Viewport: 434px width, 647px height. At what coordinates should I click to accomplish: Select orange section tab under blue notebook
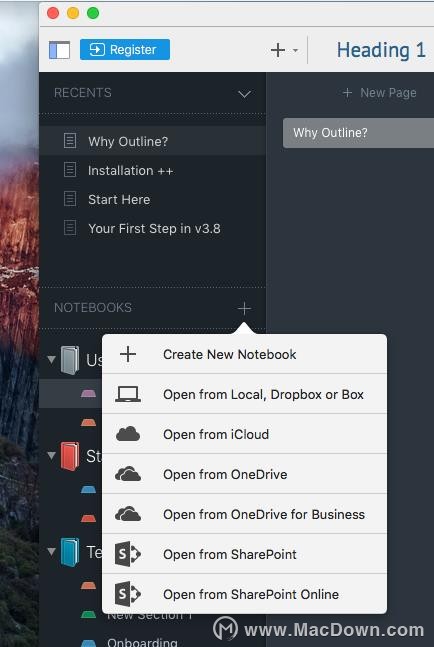(x=89, y=586)
